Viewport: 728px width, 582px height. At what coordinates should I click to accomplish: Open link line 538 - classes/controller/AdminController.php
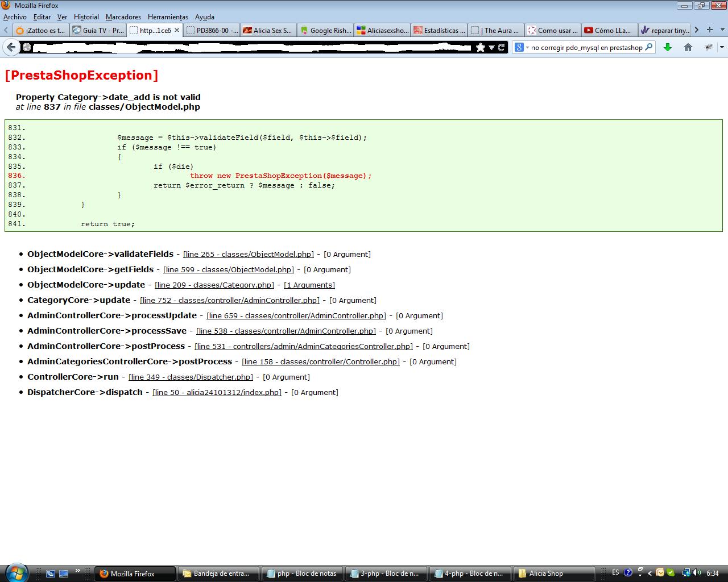click(286, 331)
